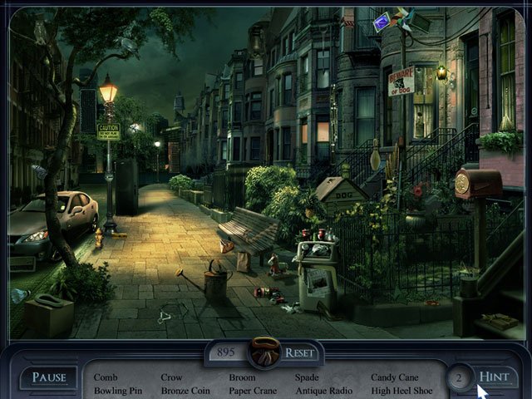This screenshot has width=532, height=399.
Task: Click the mailbox with bronze coin emblem
Action: click(x=478, y=183)
